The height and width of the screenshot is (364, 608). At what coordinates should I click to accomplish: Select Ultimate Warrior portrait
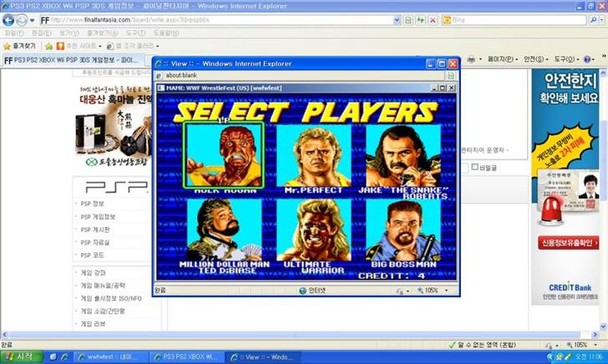coord(313,230)
